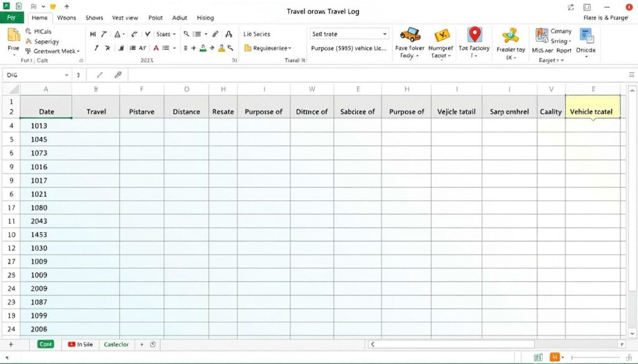
Task: Open the Fly file tab
Action: click(12, 18)
